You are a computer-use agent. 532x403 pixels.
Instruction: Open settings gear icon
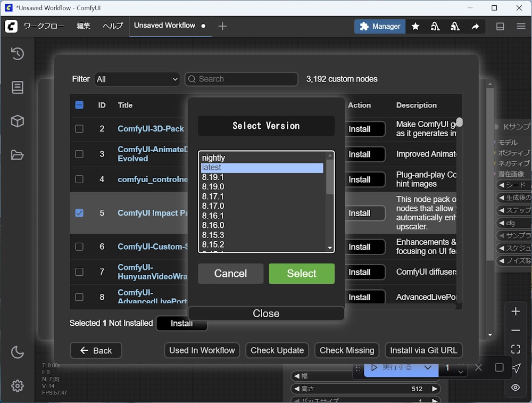[x=18, y=385]
